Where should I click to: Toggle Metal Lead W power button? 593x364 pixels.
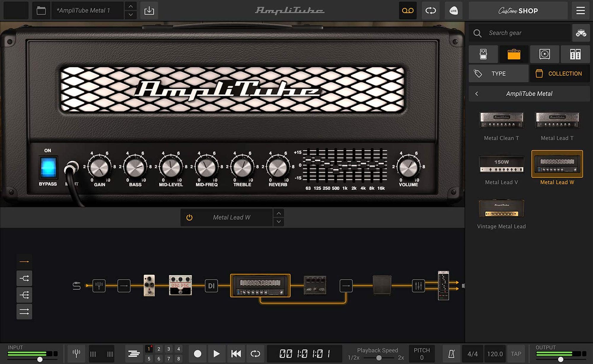tap(189, 218)
